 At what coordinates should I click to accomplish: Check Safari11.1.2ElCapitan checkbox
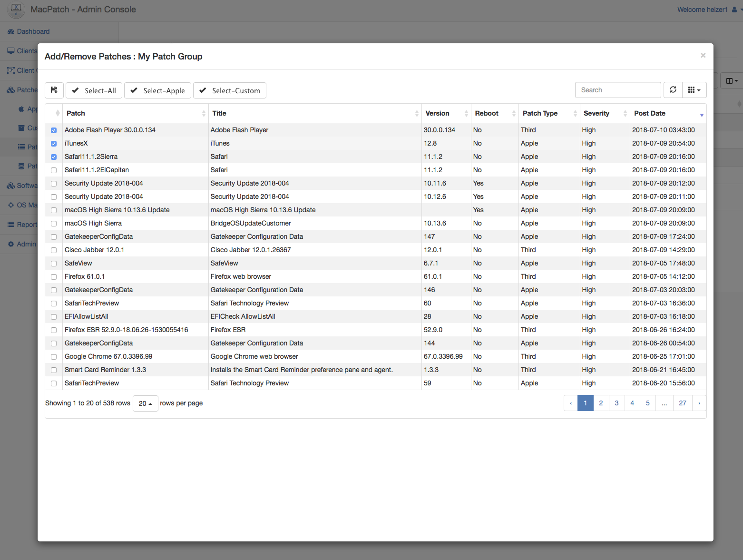tap(54, 170)
